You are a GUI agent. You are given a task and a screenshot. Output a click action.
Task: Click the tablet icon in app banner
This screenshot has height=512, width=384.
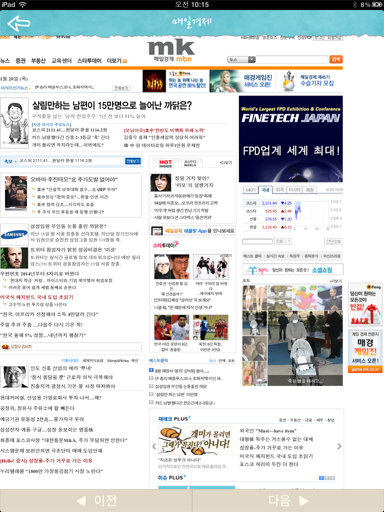coord(157,231)
